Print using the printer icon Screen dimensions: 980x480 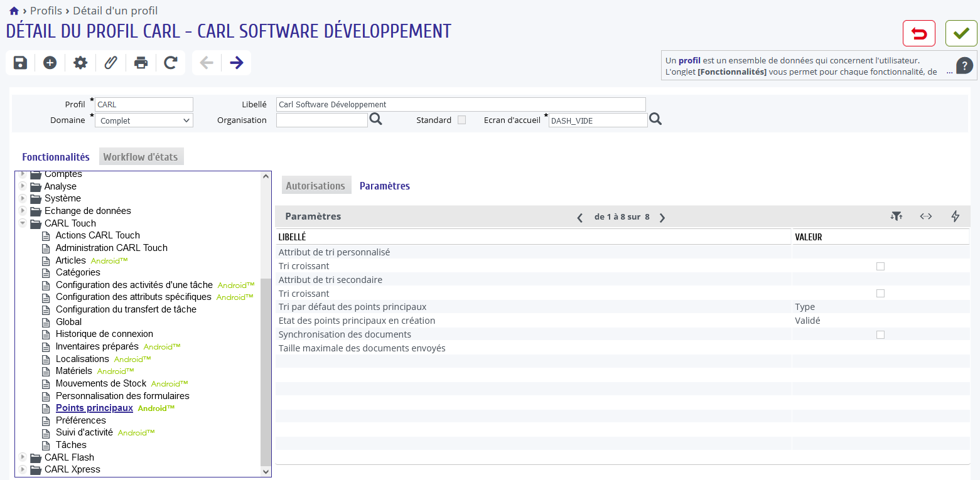(x=141, y=63)
